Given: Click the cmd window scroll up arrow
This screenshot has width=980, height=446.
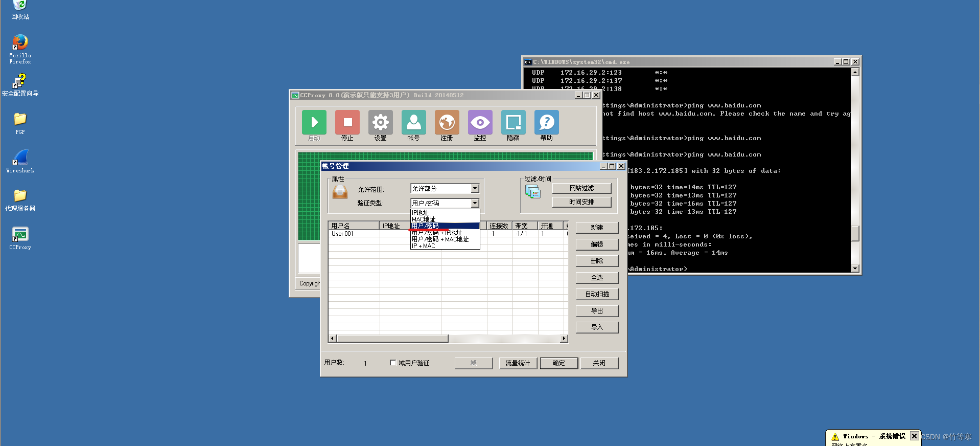Looking at the screenshot, I should click(855, 72).
